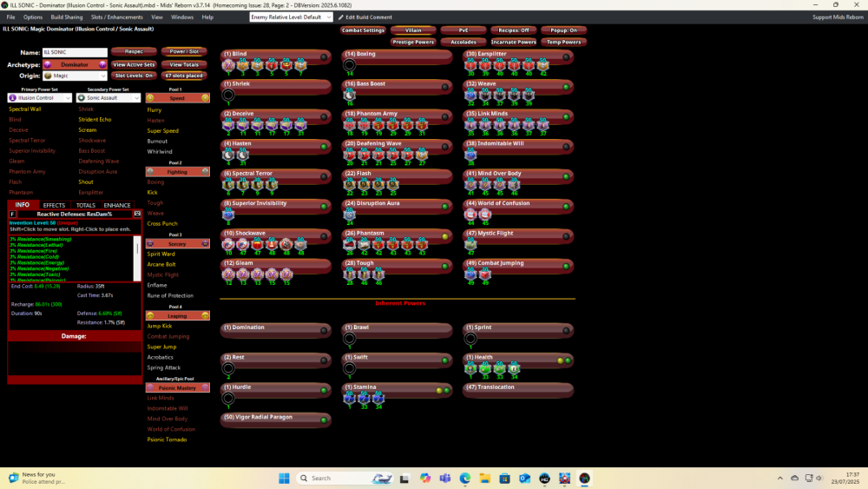Open File Explorer from the Windows taskbar
868x489 pixels.
coord(484,478)
